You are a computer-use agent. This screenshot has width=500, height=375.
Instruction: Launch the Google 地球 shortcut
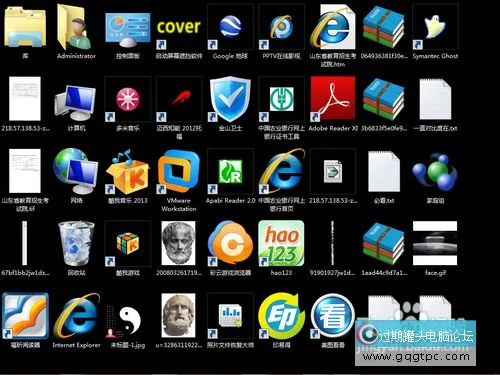230,27
